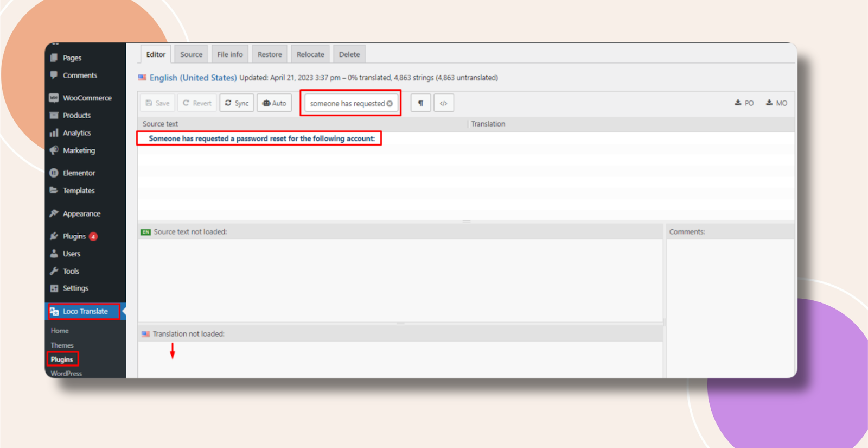Click the Auto translate button
The image size is (868, 448).
click(x=275, y=103)
